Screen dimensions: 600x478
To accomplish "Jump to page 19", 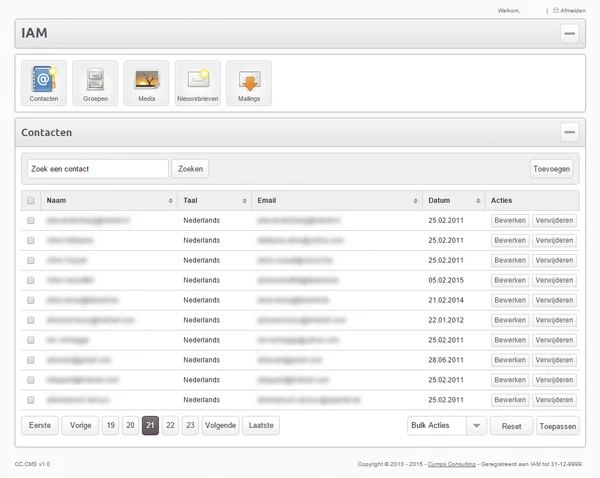I will [111, 426].
